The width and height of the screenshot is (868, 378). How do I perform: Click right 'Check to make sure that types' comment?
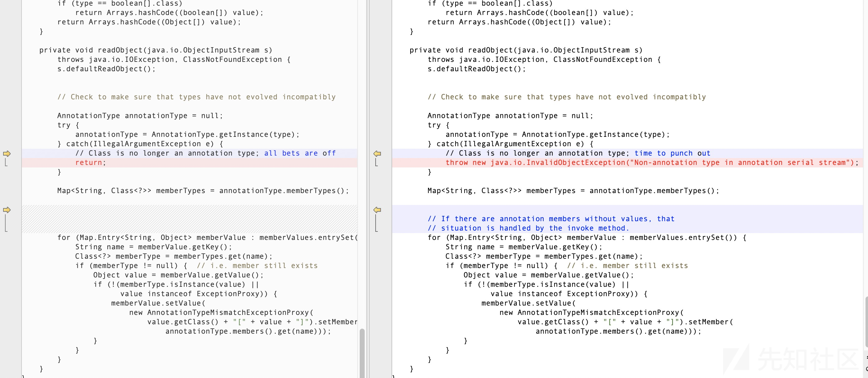567,97
